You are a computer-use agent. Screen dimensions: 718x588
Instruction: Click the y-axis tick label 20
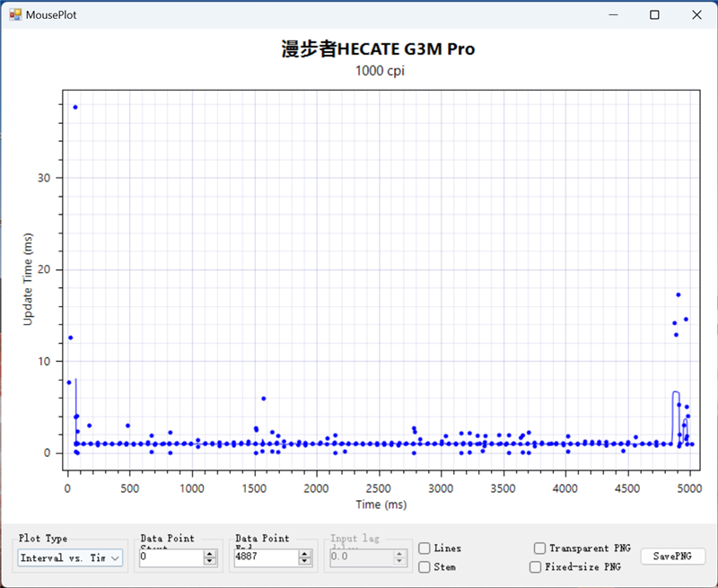(x=44, y=269)
